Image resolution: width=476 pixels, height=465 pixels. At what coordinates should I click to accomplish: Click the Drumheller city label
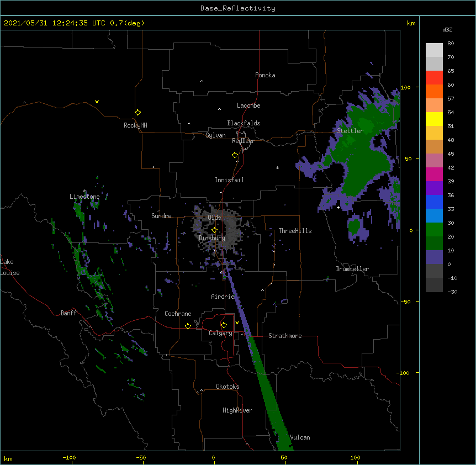tap(352, 269)
